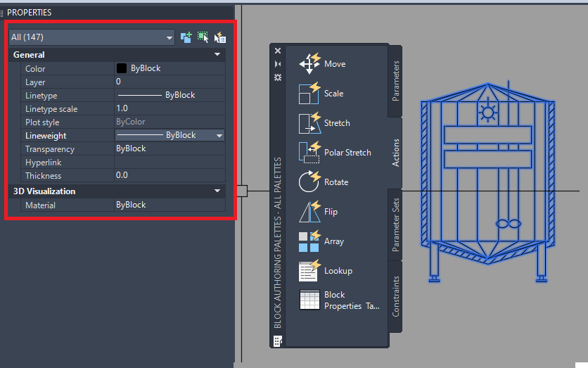Collapse the General section
The image size is (588, 368).
[217, 54]
